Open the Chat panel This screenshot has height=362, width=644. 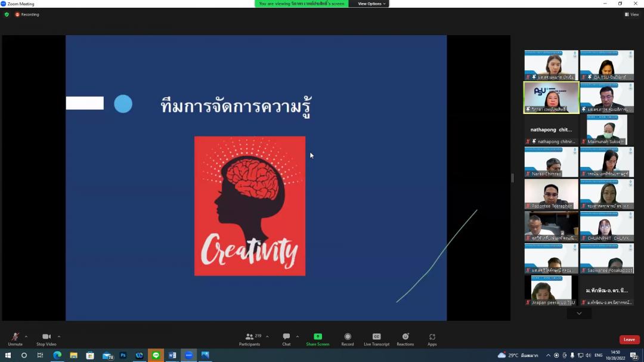[x=286, y=338]
